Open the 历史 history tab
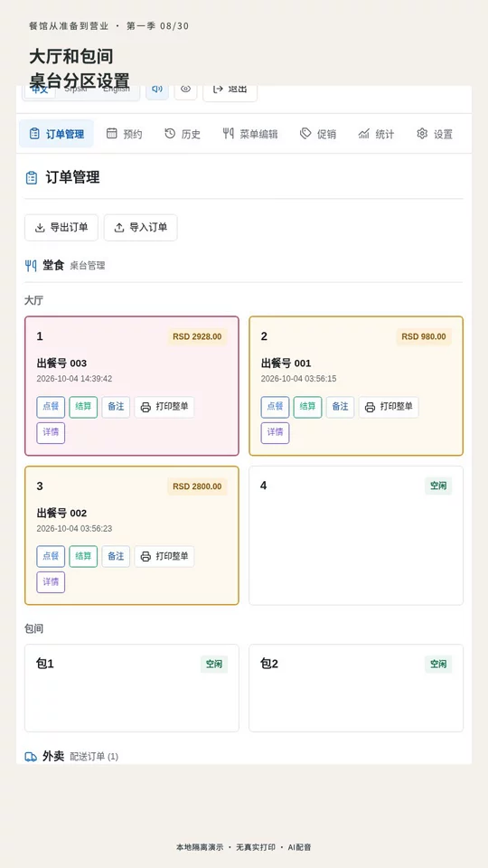The height and width of the screenshot is (868, 488). click(183, 134)
